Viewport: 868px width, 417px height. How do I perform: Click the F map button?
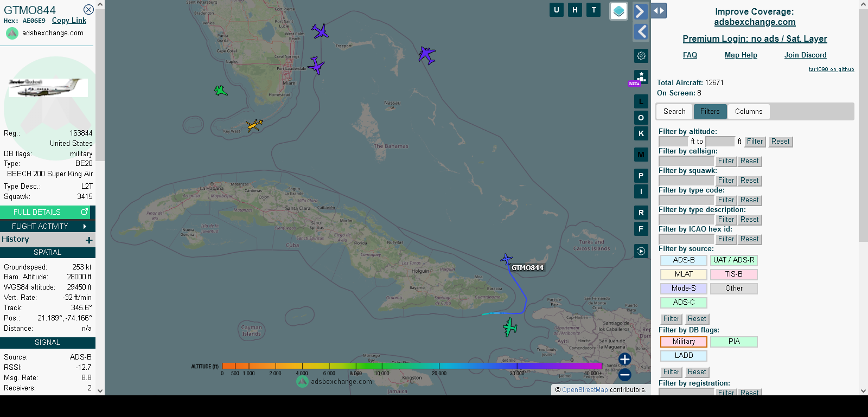pos(641,229)
